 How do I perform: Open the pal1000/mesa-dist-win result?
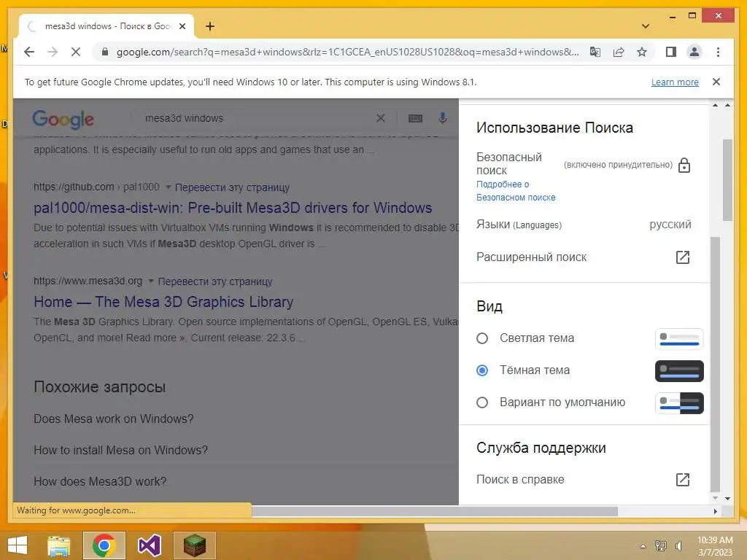[x=233, y=208]
